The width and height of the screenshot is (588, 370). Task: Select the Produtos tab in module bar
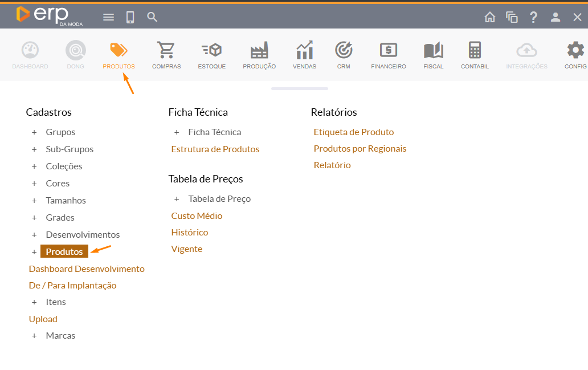tap(119, 55)
